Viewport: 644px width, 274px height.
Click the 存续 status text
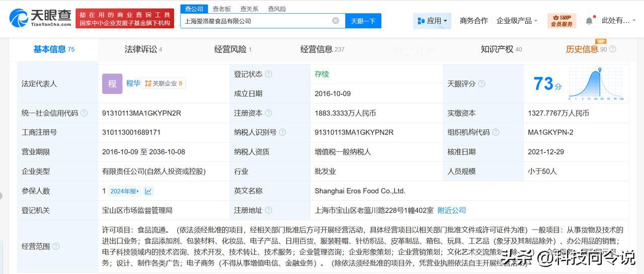point(322,74)
